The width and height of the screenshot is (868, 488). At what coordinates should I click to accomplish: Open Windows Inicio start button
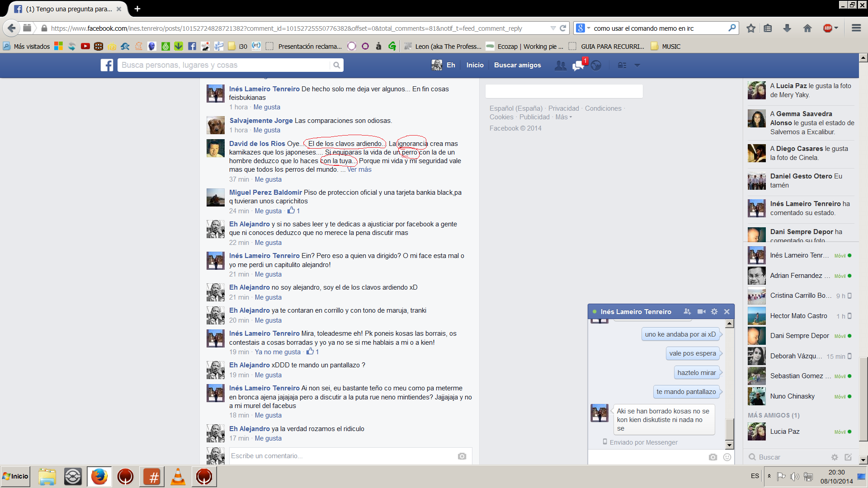15,476
